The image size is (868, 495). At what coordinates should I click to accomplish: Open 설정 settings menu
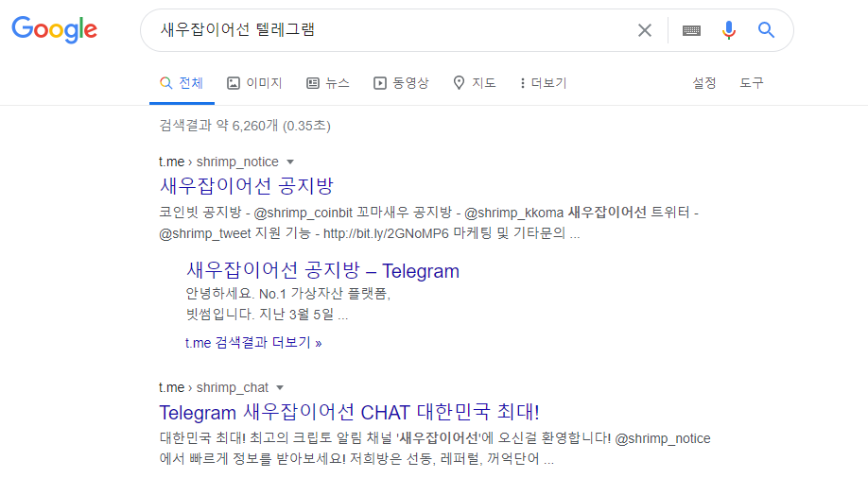click(704, 83)
